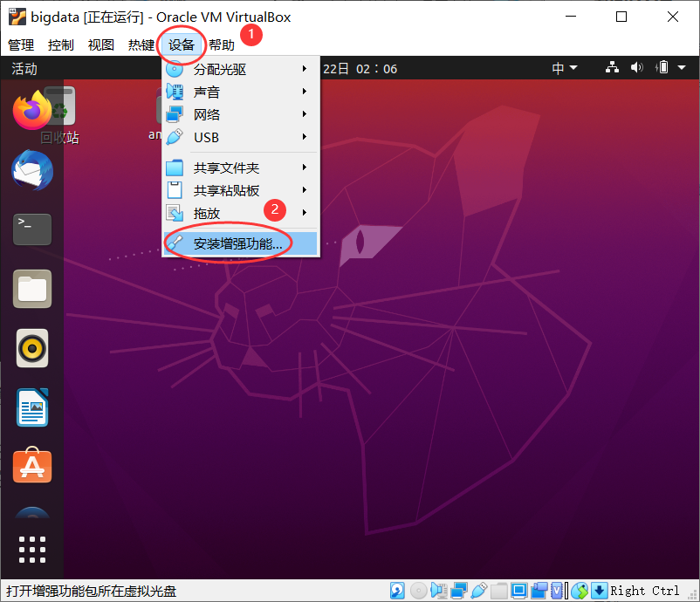Click optical drive indicator in status bar

click(418, 591)
